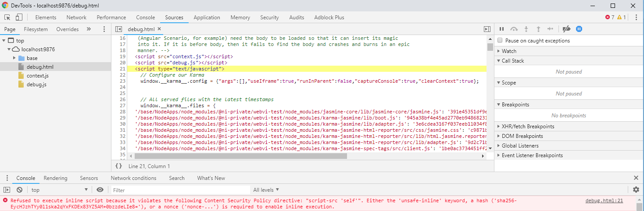Create a live expression with the eye icon

[x=100, y=190]
